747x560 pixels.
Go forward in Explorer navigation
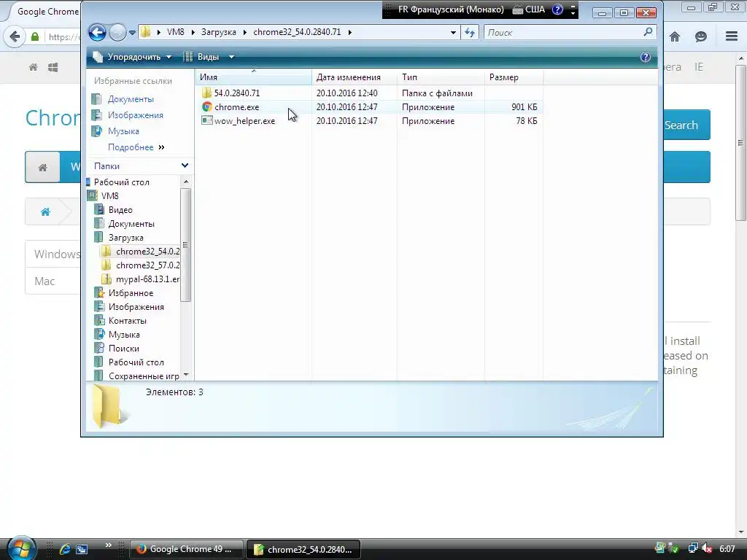pos(117,32)
